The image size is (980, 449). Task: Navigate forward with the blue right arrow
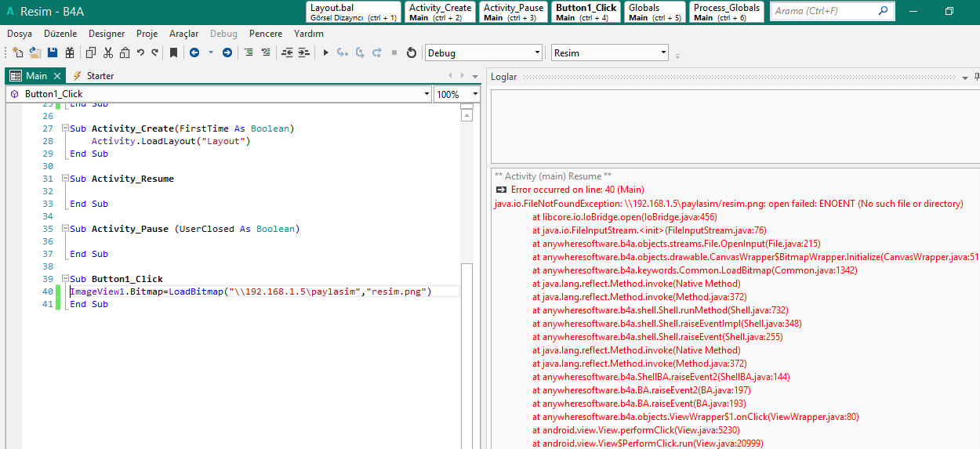pyautogui.click(x=227, y=53)
